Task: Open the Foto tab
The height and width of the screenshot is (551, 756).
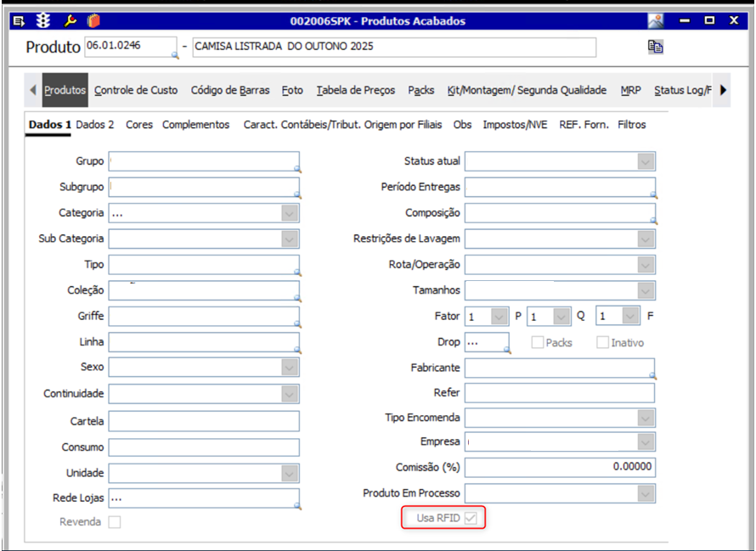Action: 292,90
